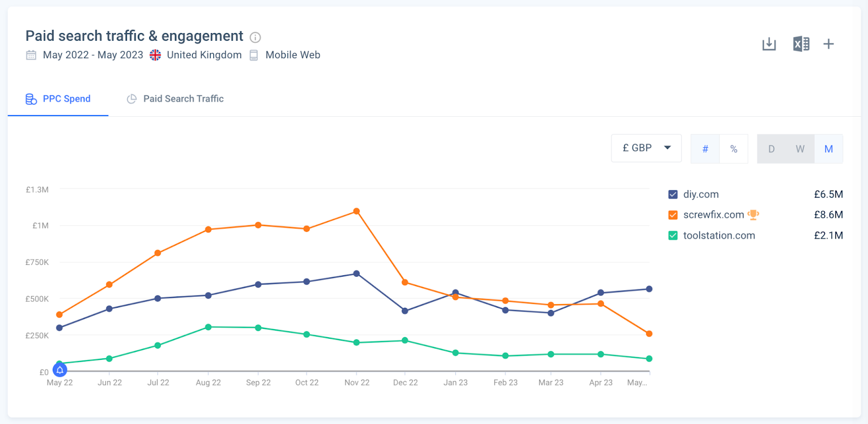
Task: Click the blue alert bell on chart
Action: 60,370
